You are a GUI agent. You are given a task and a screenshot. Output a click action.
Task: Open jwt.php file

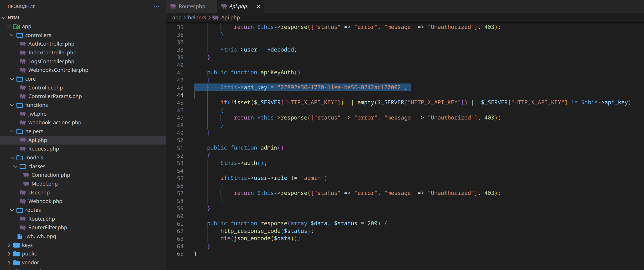tap(37, 114)
